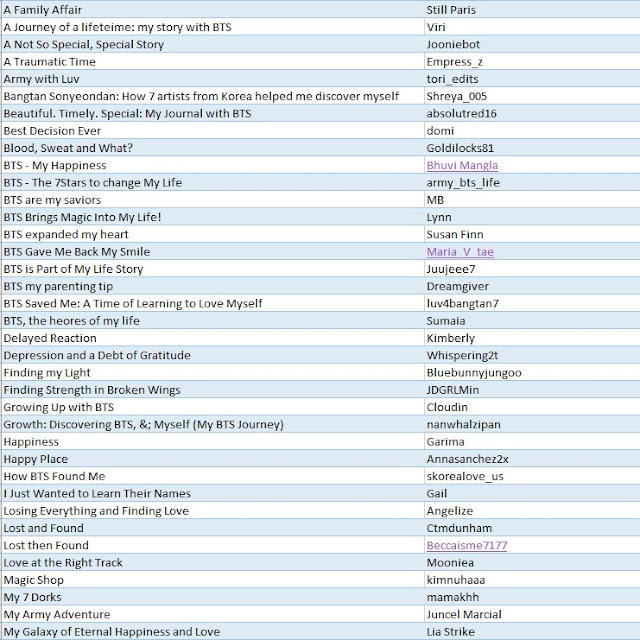
Task: Select 'BTS Brings Magic Into My Life!'
Action: (x=213, y=217)
